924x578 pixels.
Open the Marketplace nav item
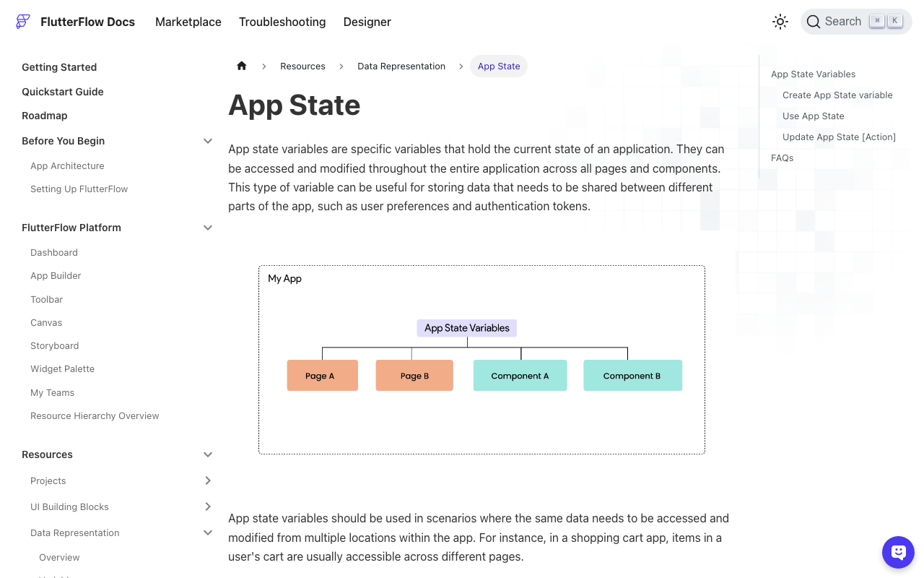pyautogui.click(x=188, y=22)
